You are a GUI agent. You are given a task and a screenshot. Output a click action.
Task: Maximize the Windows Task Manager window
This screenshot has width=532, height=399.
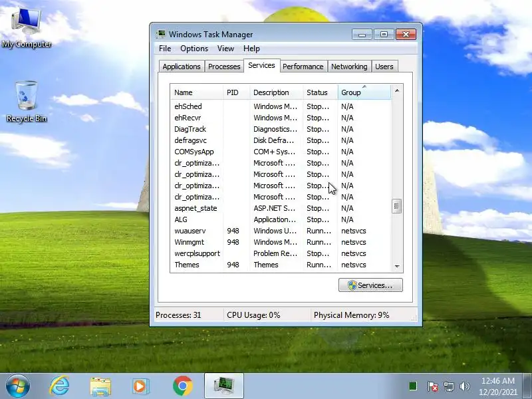384,35
